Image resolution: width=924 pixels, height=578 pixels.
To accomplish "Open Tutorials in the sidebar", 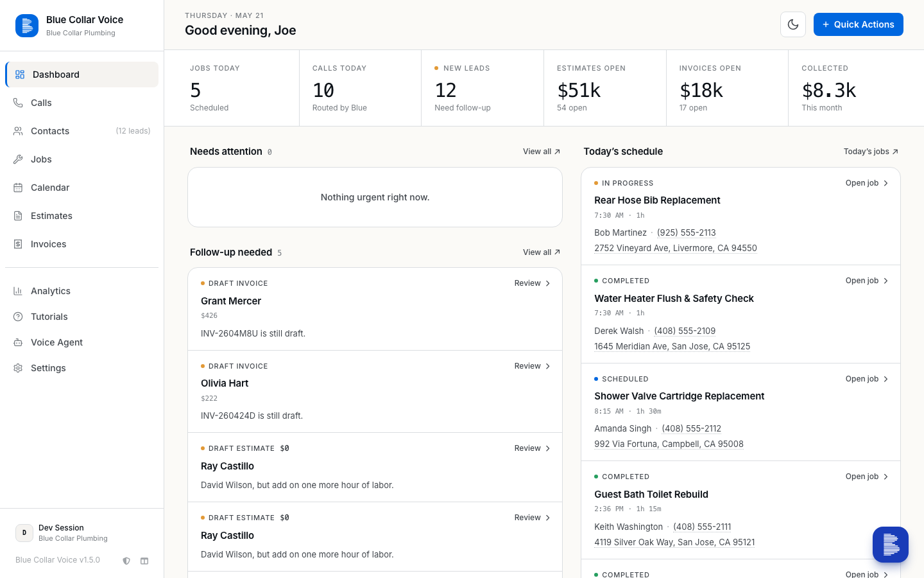I will point(81,317).
